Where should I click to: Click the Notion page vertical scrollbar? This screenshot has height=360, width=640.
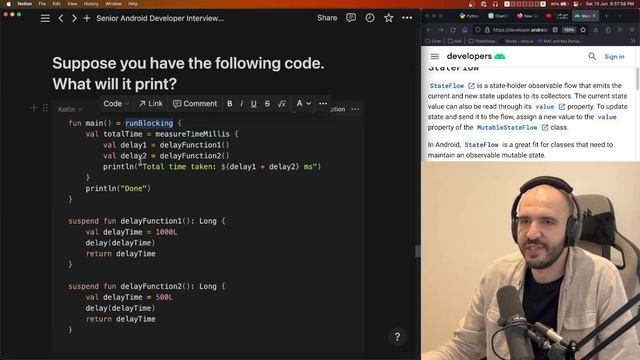(x=417, y=251)
